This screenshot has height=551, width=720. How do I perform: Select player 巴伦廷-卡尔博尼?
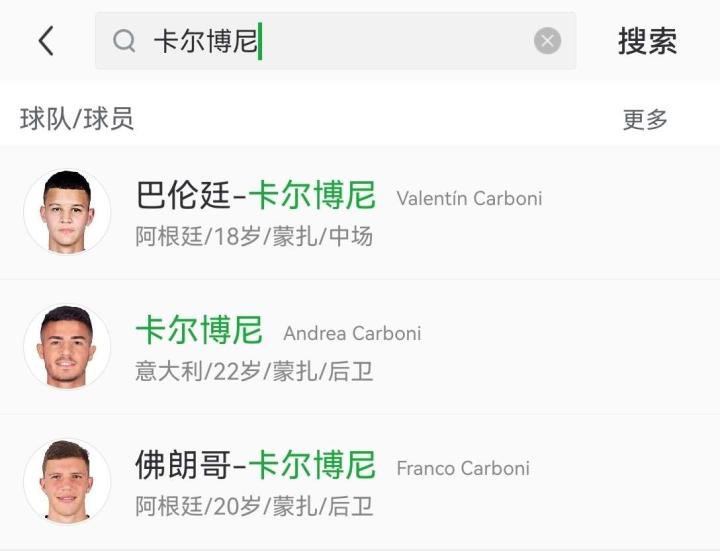[x=255, y=195]
